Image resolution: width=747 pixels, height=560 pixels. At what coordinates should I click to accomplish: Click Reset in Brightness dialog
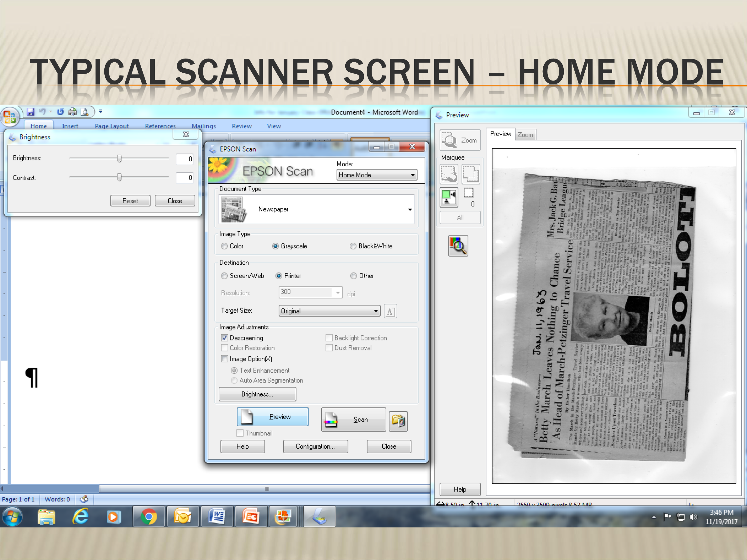pyautogui.click(x=130, y=201)
